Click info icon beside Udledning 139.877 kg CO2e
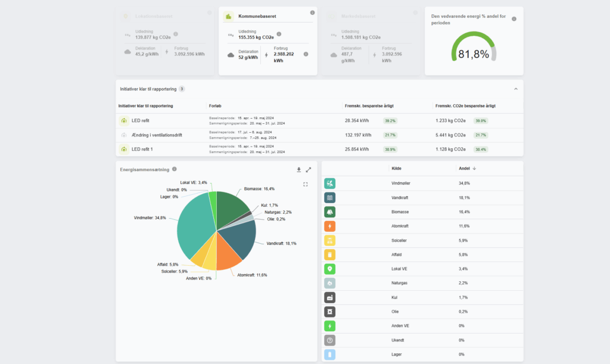This screenshot has height=364, width=610. 176,34
